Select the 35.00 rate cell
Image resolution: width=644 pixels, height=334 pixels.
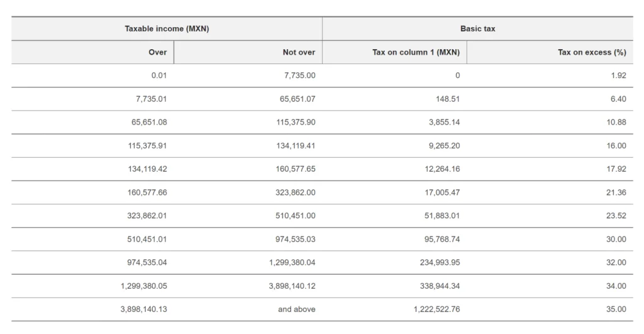[x=616, y=309]
